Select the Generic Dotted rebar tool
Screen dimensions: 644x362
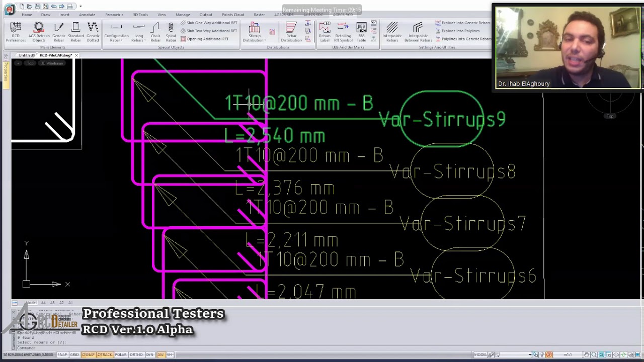click(93, 31)
